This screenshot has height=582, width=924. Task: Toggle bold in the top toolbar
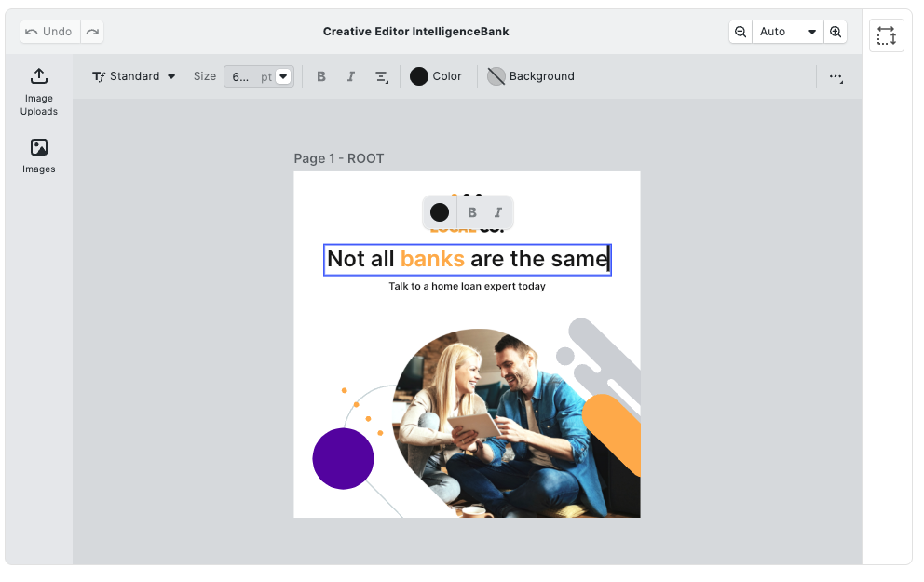(321, 76)
